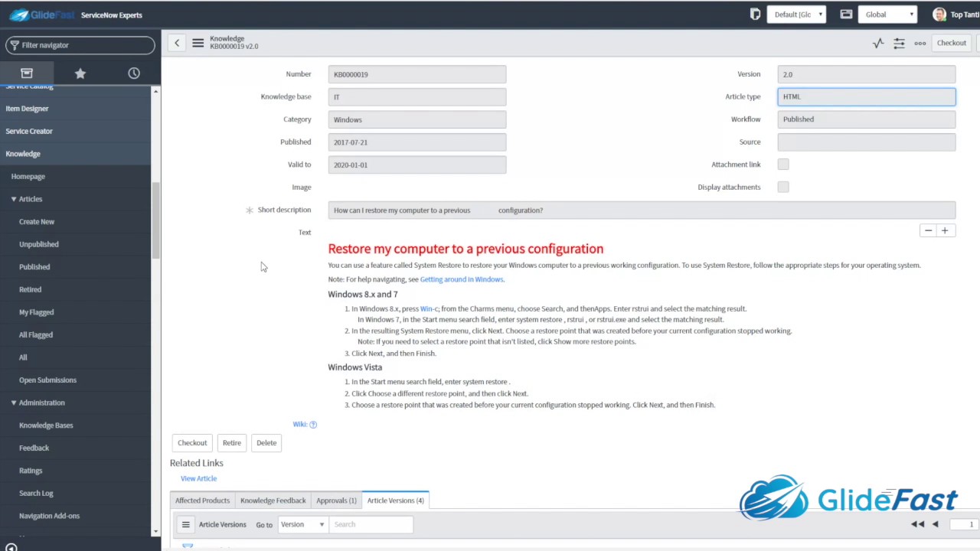Screen dimensions: 980x551
Task: Open the form context hamburger menu
Action: click(x=198, y=43)
